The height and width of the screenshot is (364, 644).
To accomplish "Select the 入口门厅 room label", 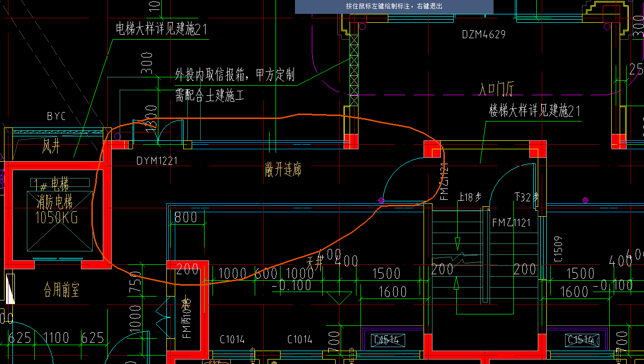I will pos(497,90).
